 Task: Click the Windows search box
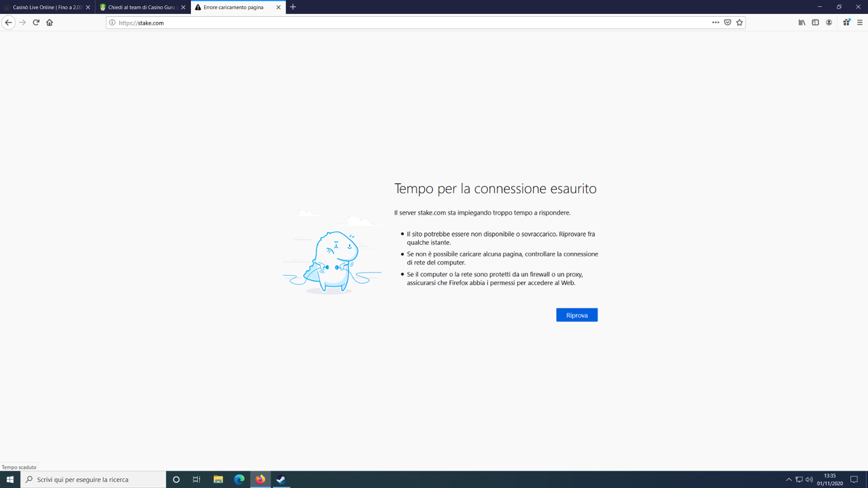click(93, 479)
